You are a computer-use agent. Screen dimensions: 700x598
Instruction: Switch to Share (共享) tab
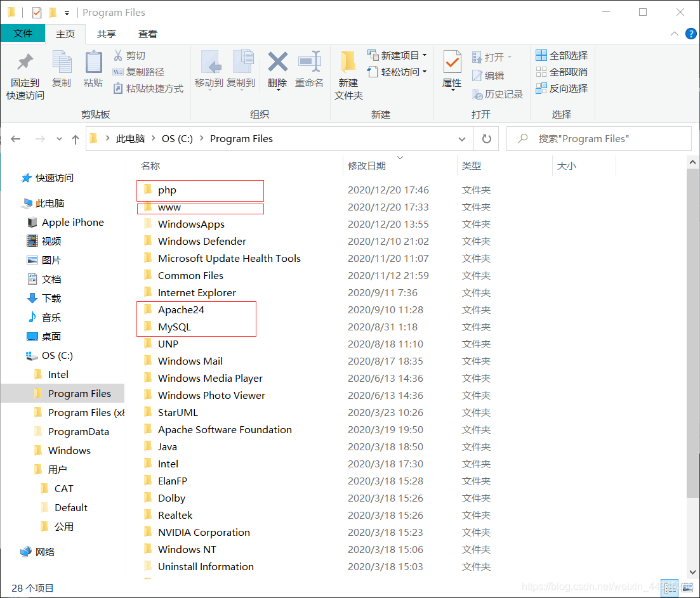[x=106, y=34]
